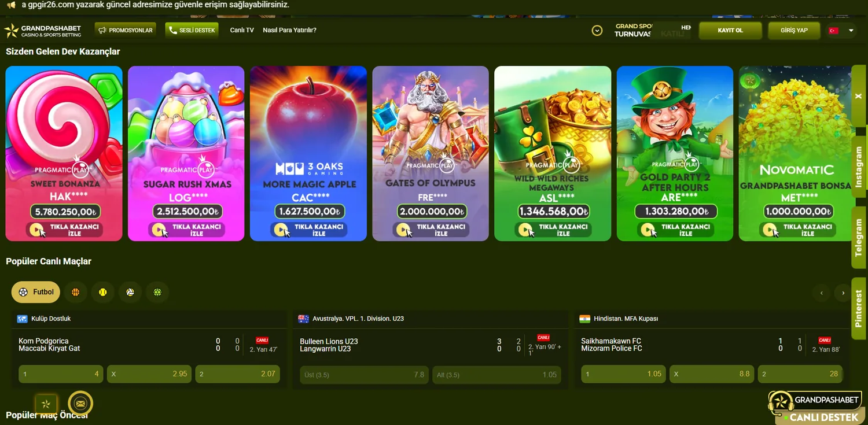Click the Sesli Destek button

coord(192,30)
